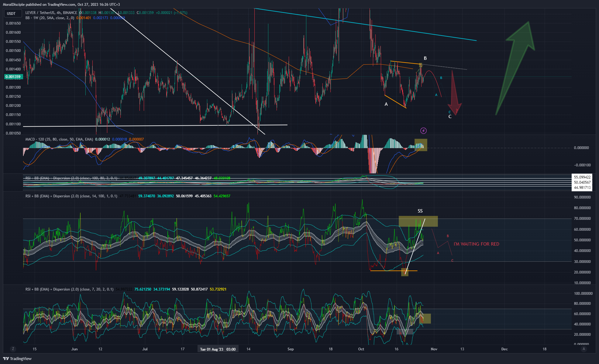Click the 0.001200 price axis label
Screen dimensions: 599x364
(13, 106)
